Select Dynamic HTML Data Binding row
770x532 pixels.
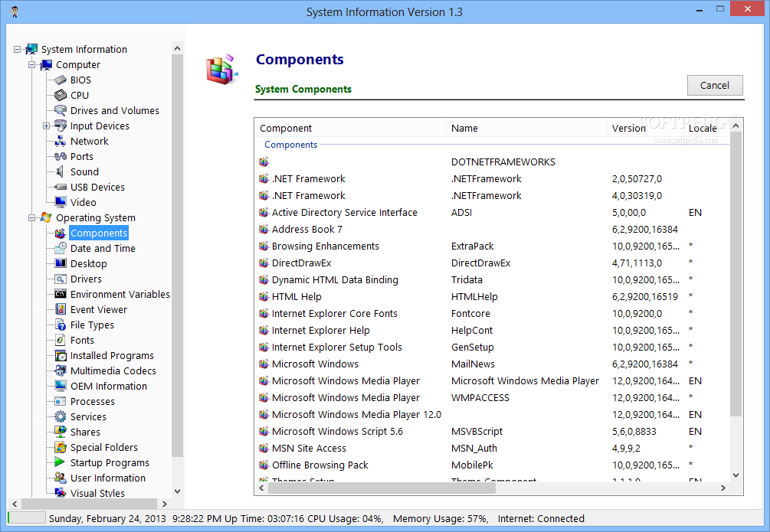pyautogui.click(x=493, y=279)
